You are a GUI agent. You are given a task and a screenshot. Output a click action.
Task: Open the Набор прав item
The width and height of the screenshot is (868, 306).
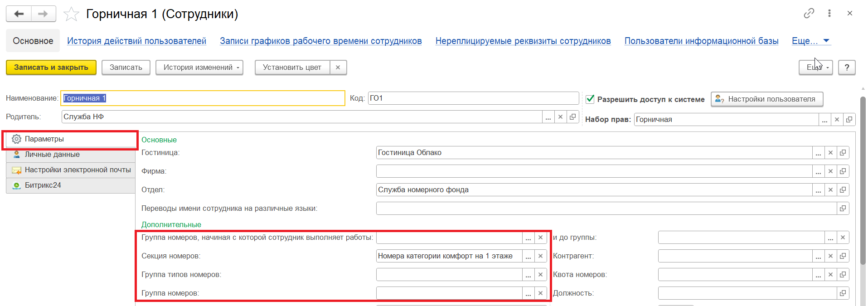pos(849,120)
